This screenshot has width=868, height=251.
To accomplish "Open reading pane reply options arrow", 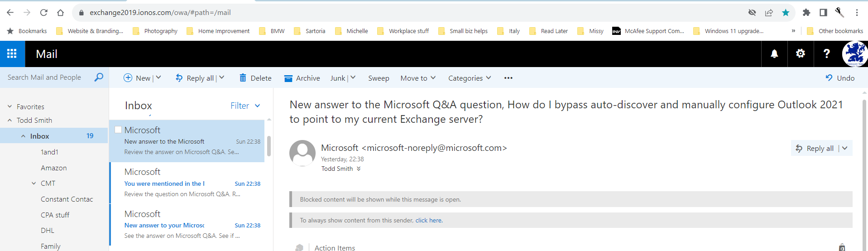I will click(845, 148).
